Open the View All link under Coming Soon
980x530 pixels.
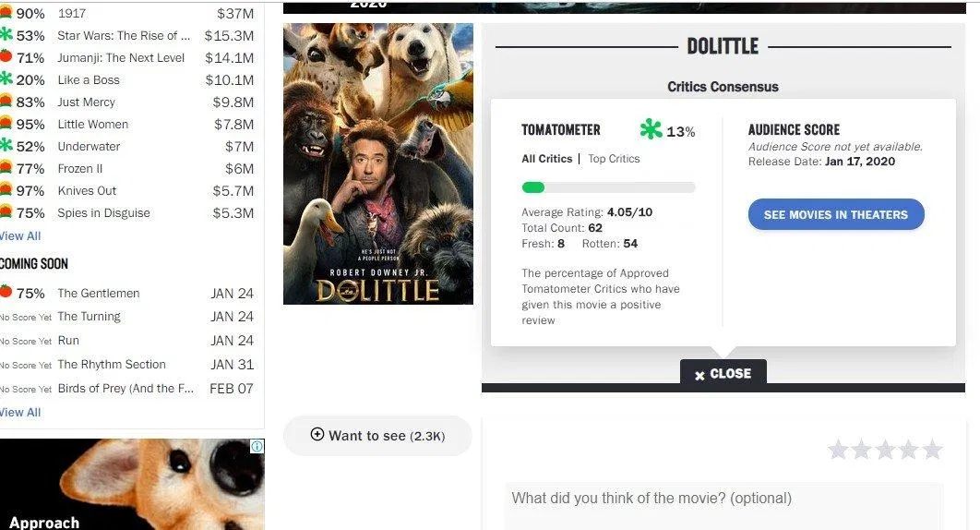click(20, 413)
